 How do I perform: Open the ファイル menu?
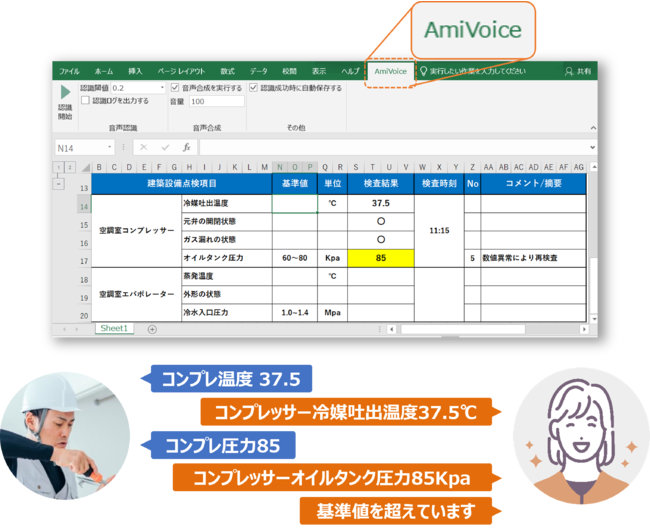pos(69,72)
